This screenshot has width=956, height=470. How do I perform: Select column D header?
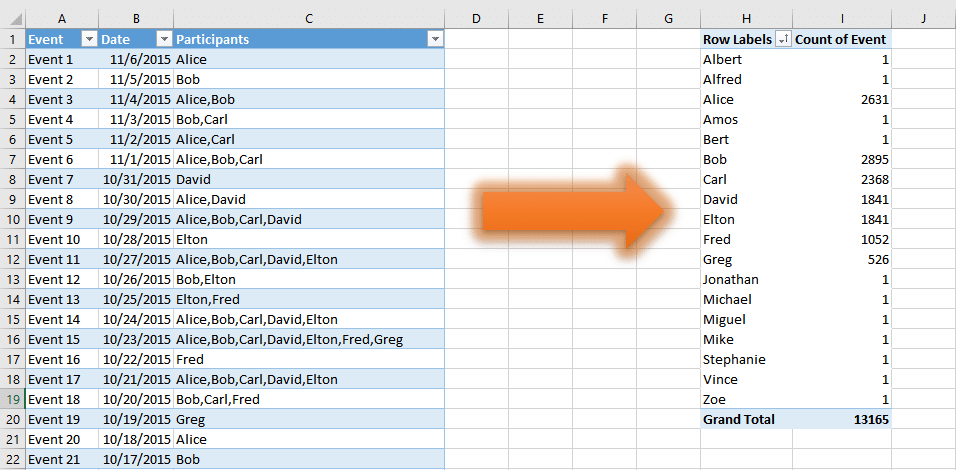coord(477,19)
